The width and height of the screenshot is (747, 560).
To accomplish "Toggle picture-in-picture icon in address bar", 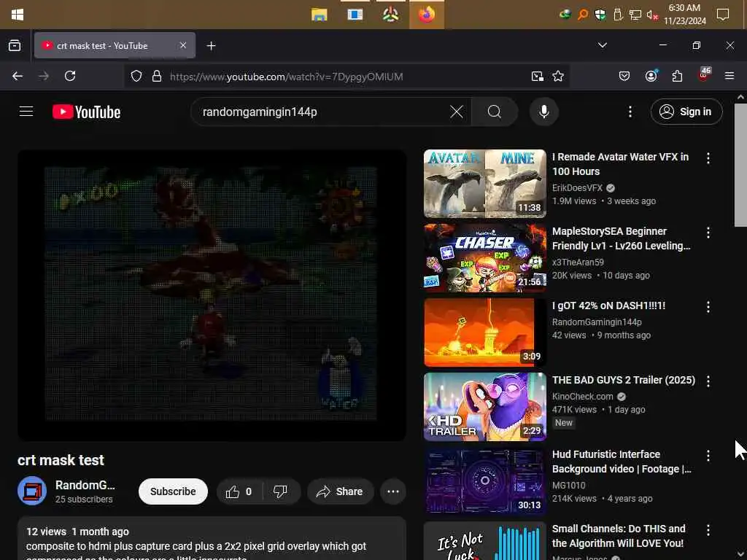I will [538, 76].
